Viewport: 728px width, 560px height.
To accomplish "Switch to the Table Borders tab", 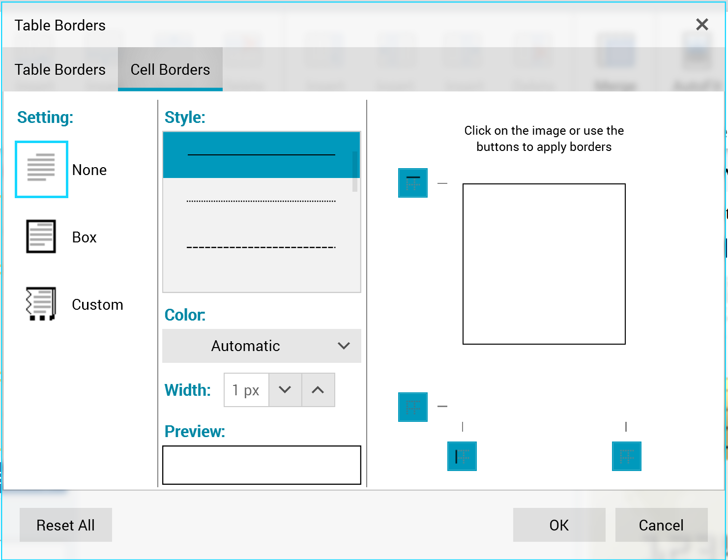I will point(60,69).
